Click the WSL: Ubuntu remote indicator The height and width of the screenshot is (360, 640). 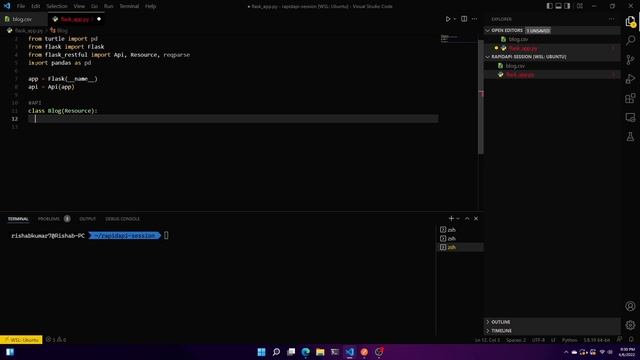point(21,340)
